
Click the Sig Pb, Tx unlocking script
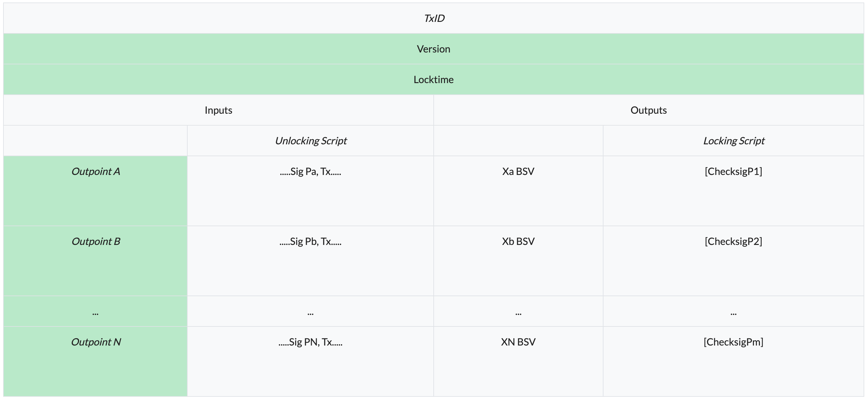click(x=310, y=242)
